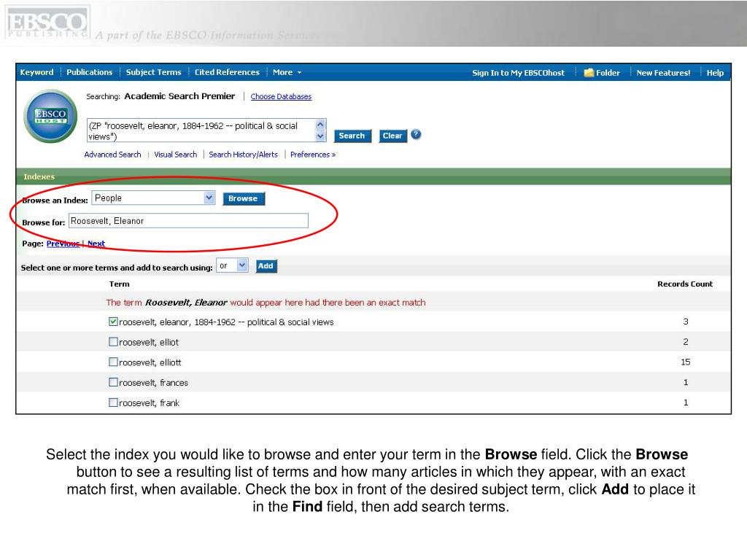This screenshot has width=747, height=560.
Task: Open Cited References in toolbar
Action: [x=227, y=72]
